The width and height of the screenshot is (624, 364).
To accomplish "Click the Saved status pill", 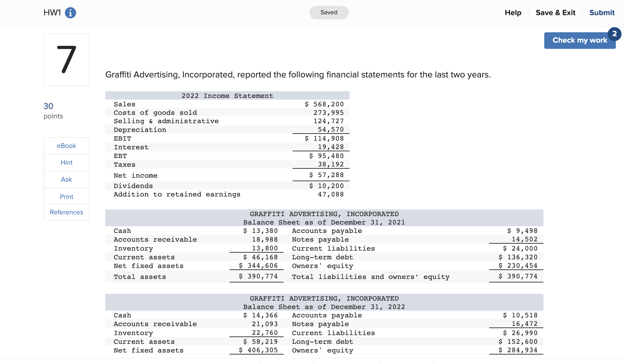I will click(x=329, y=12).
